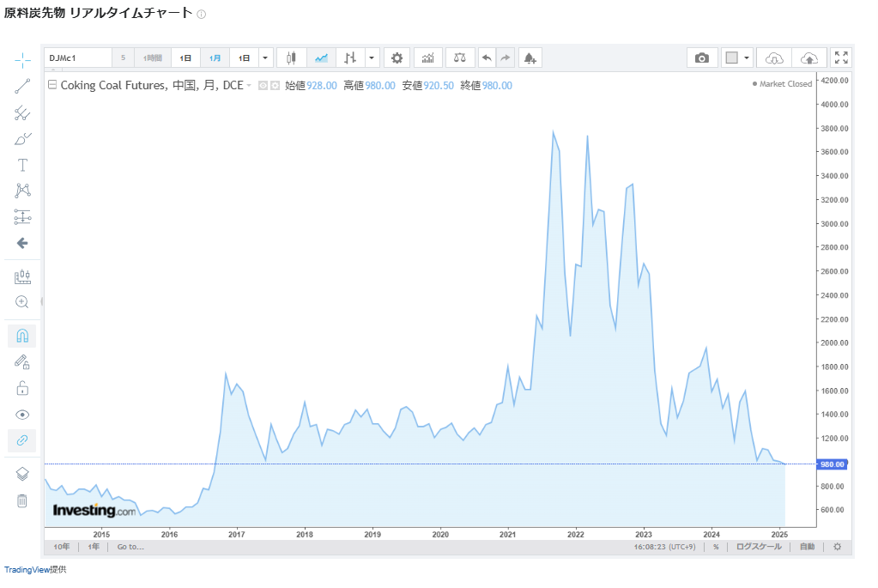Image resolution: width=878 pixels, height=588 pixels.
Task: Click the add alert bell icon
Action: [530, 58]
